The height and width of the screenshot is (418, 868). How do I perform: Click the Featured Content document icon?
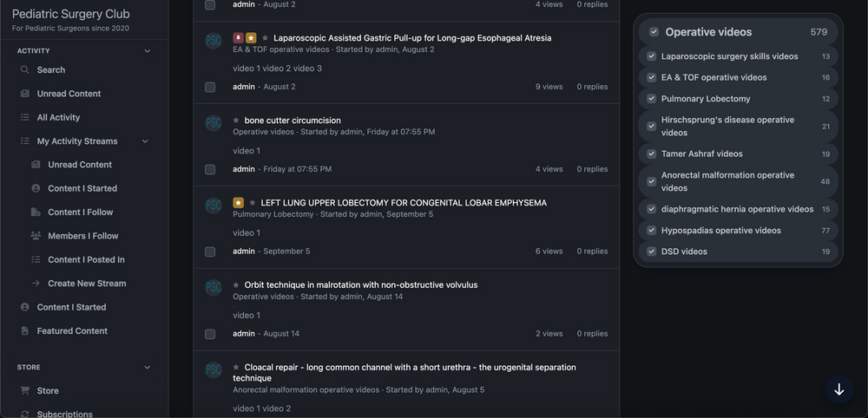click(x=25, y=330)
